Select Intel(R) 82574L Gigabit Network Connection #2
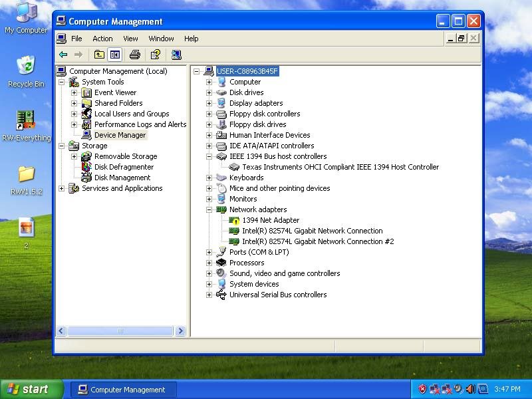The height and width of the screenshot is (399, 532). [x=318, y=241]
